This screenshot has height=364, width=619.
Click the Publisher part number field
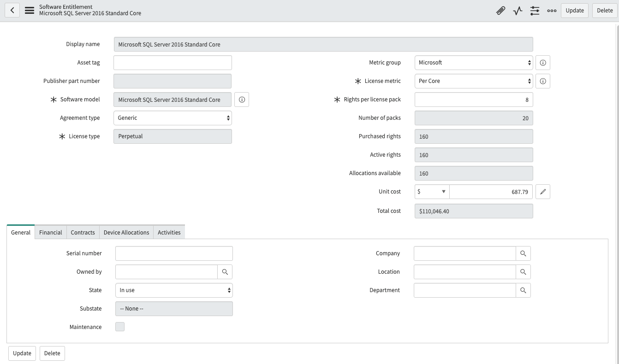(x=173, y=81)
